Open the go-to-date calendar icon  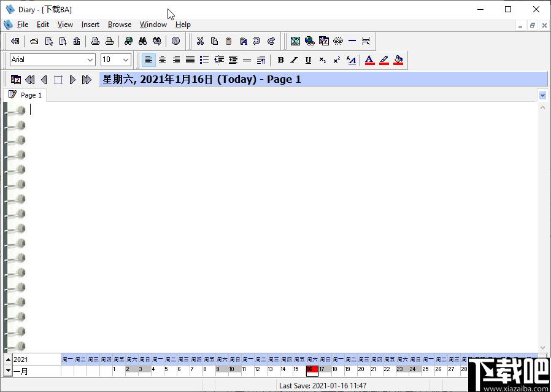click(16, 80)
